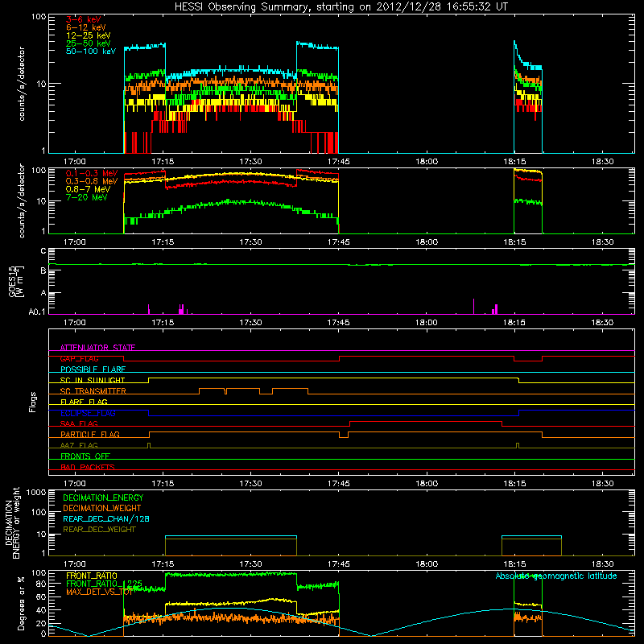Click the REAR_DEC_CHAN/128 legend entry
The height and width of the screenshot is (644, 644).
pos(106,518)
